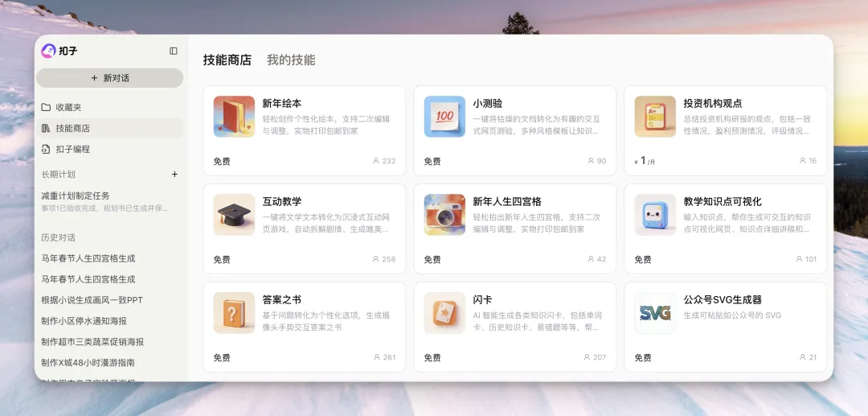Open the 收藏夹 folder icon
This screenshot has width=868, height=416.
click(x=46, y=107)
